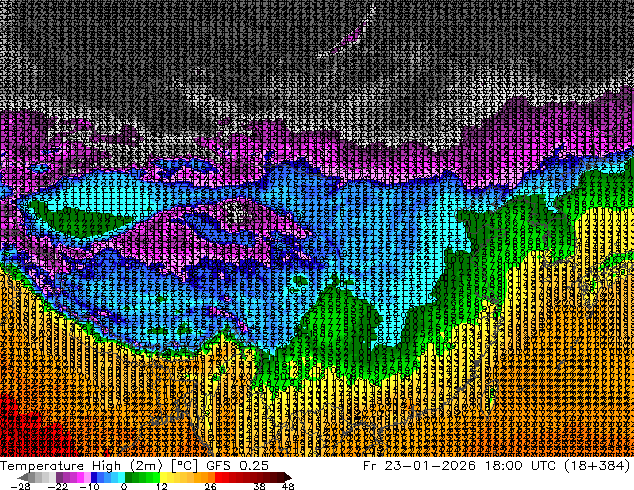Click the 12 legend value

click(x=162, y=486)
